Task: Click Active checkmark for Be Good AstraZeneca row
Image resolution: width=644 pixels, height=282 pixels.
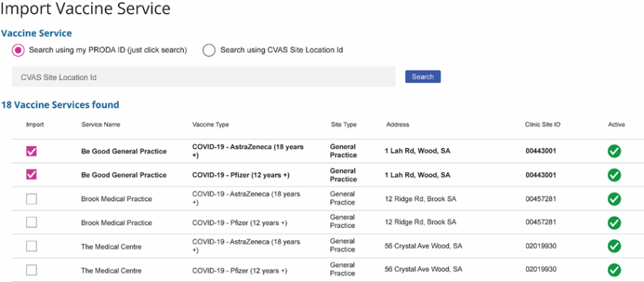Action: (x=614, y=151)
